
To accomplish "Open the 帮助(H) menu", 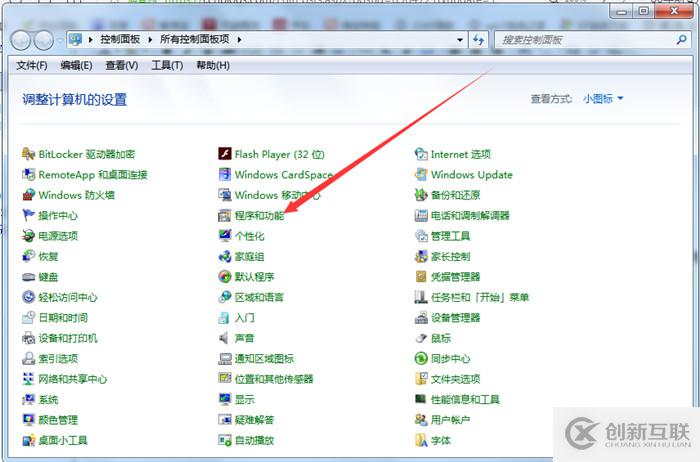I will [x=213, y=66].
